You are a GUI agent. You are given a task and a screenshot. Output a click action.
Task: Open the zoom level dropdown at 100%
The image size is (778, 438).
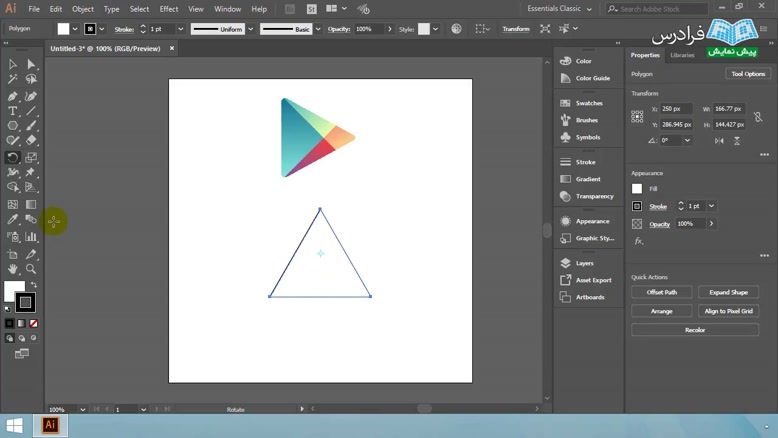(82, 410)
